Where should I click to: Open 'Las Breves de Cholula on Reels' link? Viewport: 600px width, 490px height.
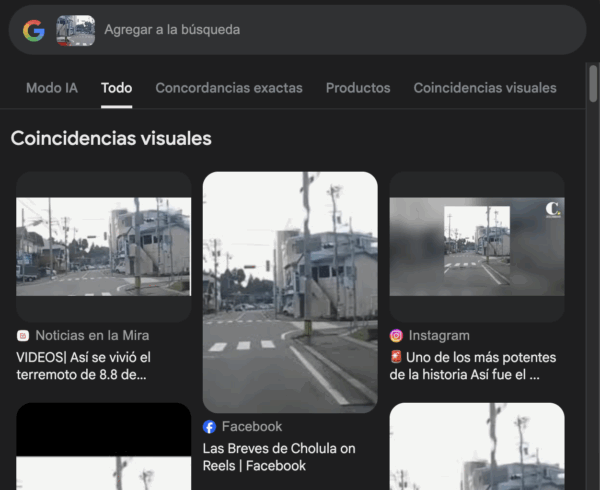(279, 457)
